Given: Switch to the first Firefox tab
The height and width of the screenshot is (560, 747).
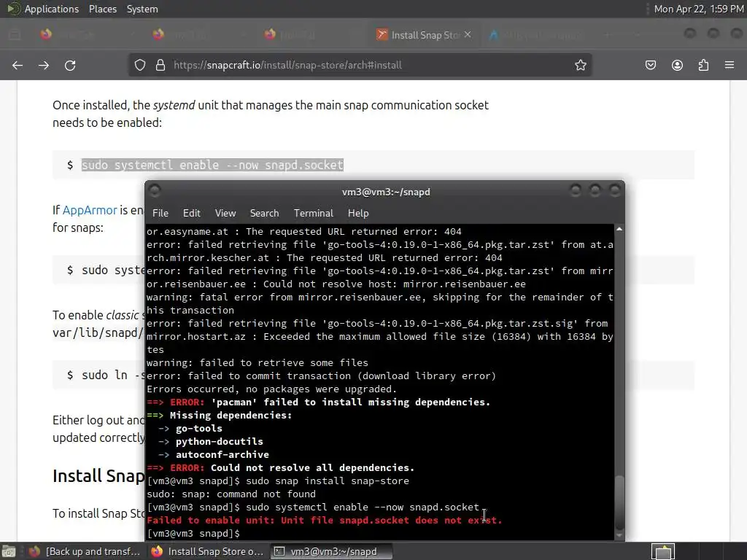Looking at the screenshot, I should point(86,35).
